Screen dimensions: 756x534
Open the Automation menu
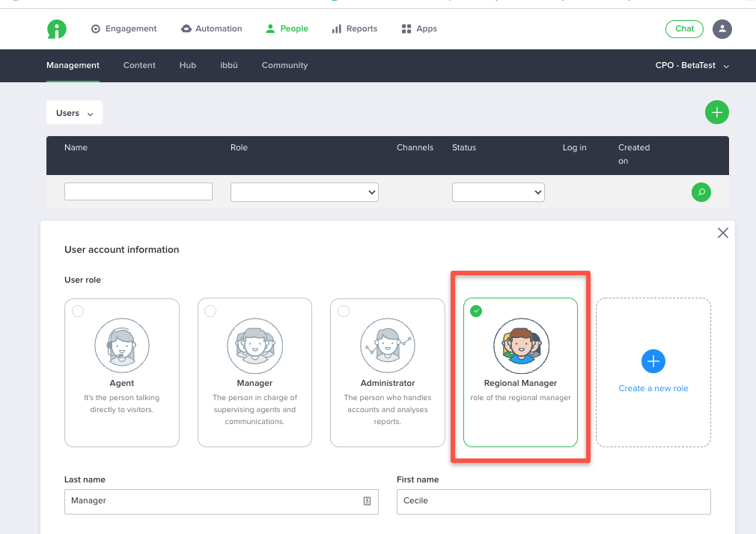[x=212, y=29]
